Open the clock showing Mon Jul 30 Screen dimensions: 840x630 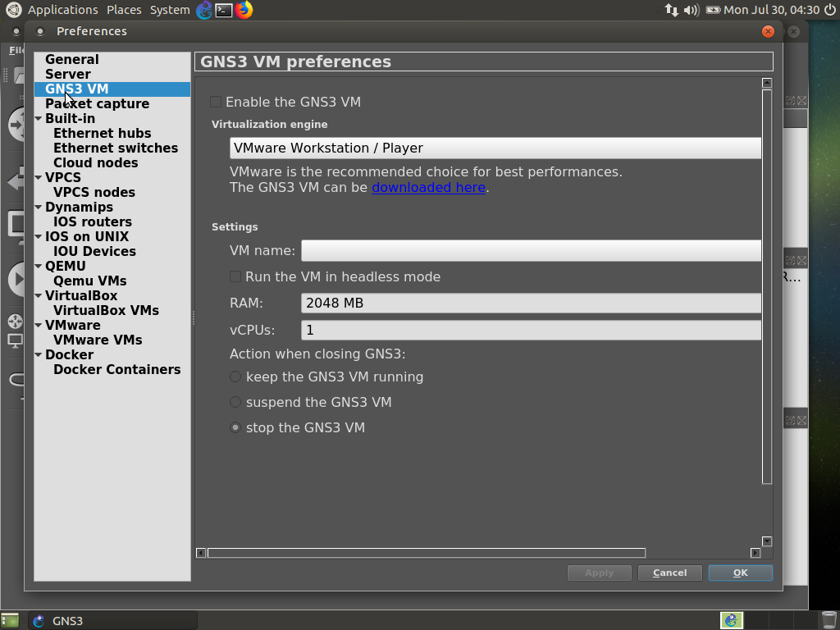(x=771, y=10)
